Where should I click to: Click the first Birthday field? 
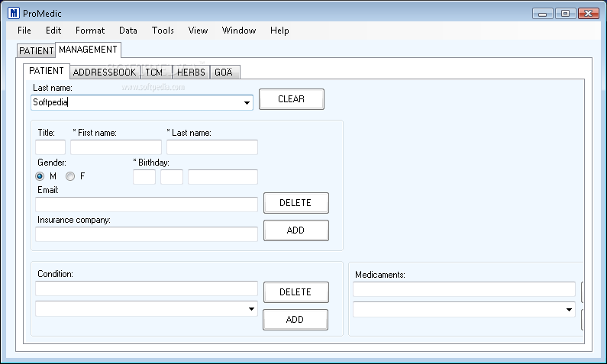(144, 177)
